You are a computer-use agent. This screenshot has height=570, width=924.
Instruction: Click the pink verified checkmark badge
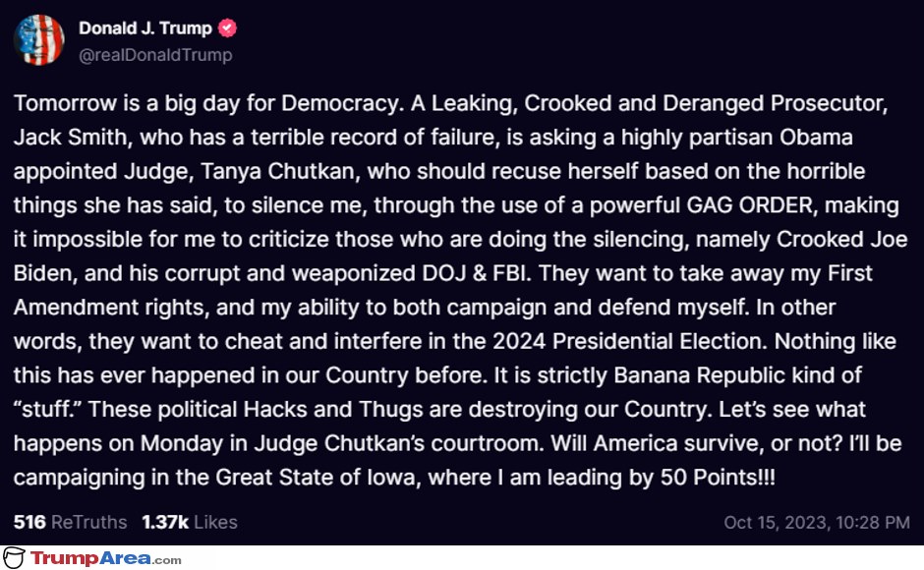click(x=227, y=28)
